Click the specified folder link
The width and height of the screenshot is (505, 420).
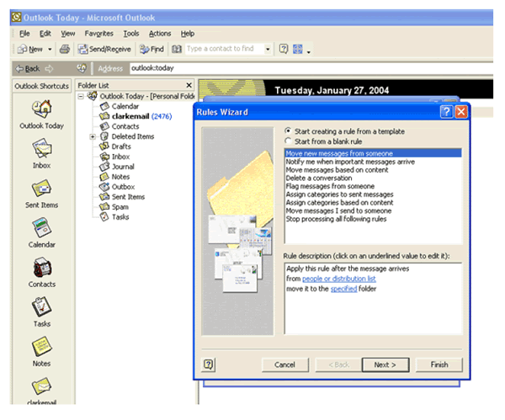(x=343, y=289)
